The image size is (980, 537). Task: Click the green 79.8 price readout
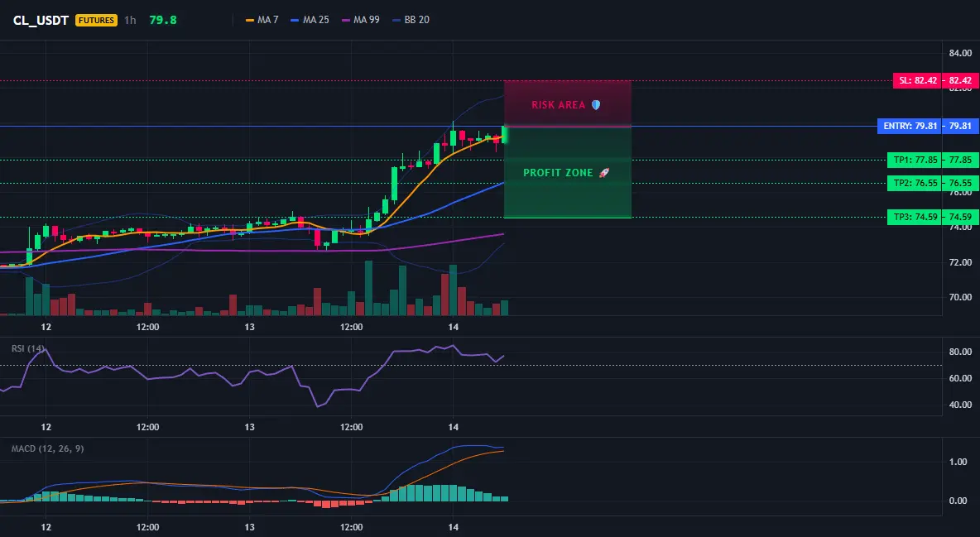(x=163, y=20)
